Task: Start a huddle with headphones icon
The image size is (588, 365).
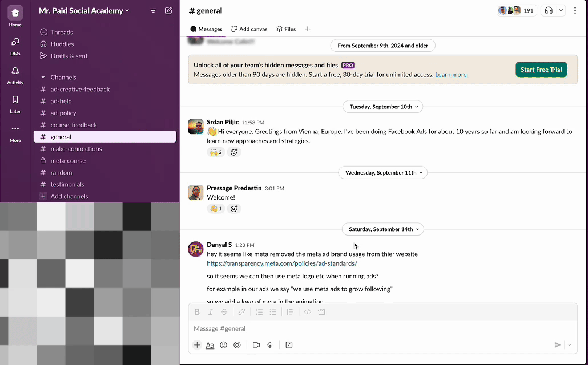Action: click(x=549, y=10)
